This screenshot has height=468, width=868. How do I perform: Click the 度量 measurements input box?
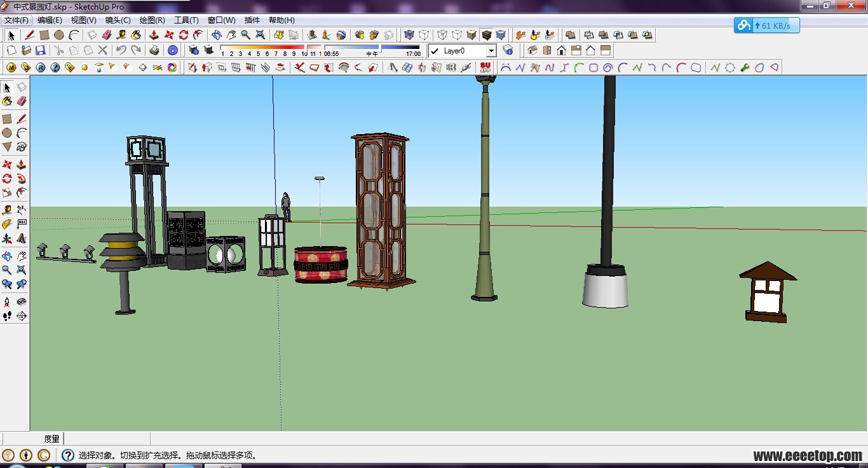click(107, 439)
